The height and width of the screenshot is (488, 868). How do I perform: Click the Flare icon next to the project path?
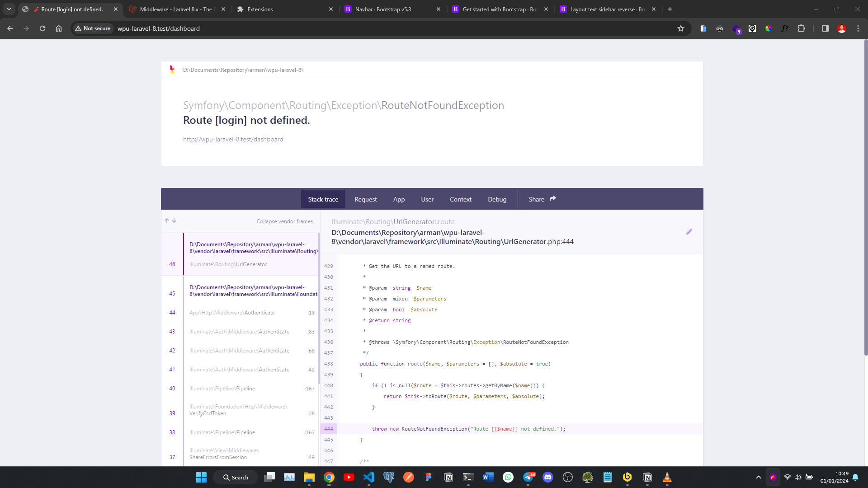point(172,70)
